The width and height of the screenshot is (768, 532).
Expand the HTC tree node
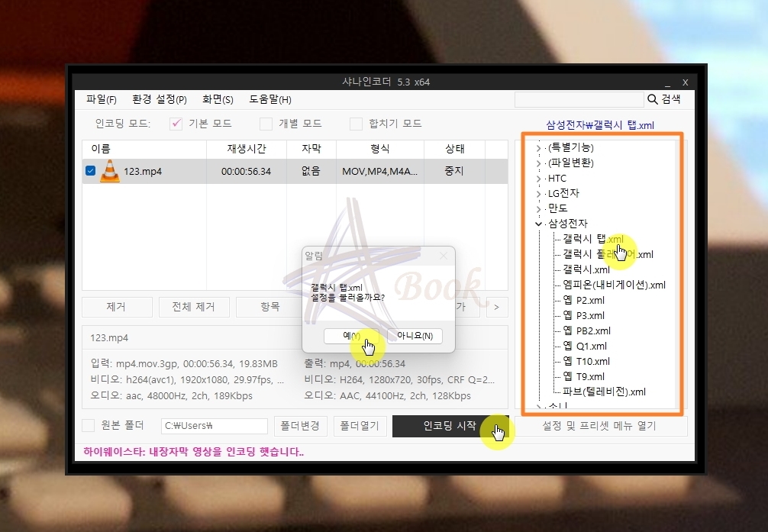[x=538, y=179]
